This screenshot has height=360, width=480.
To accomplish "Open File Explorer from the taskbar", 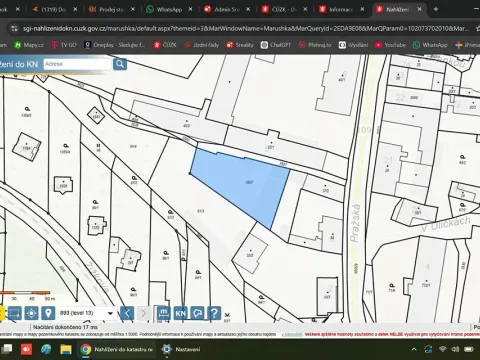I will point(66,349).
